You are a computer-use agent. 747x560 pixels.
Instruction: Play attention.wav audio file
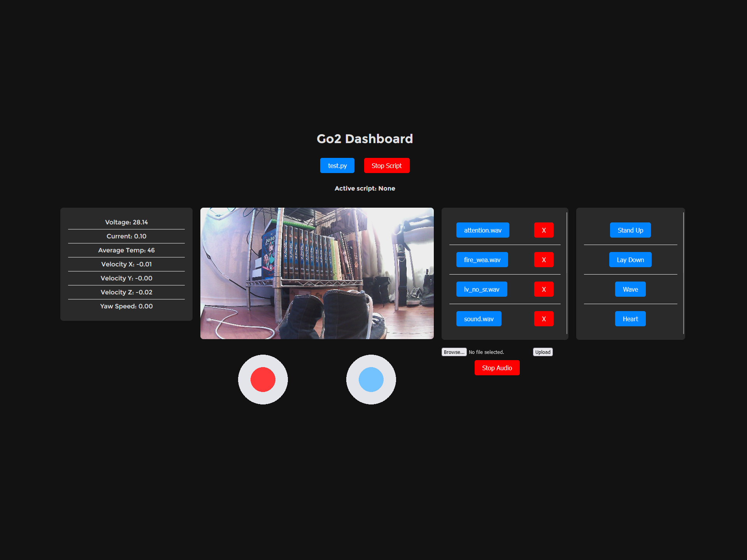click(482, 230)
